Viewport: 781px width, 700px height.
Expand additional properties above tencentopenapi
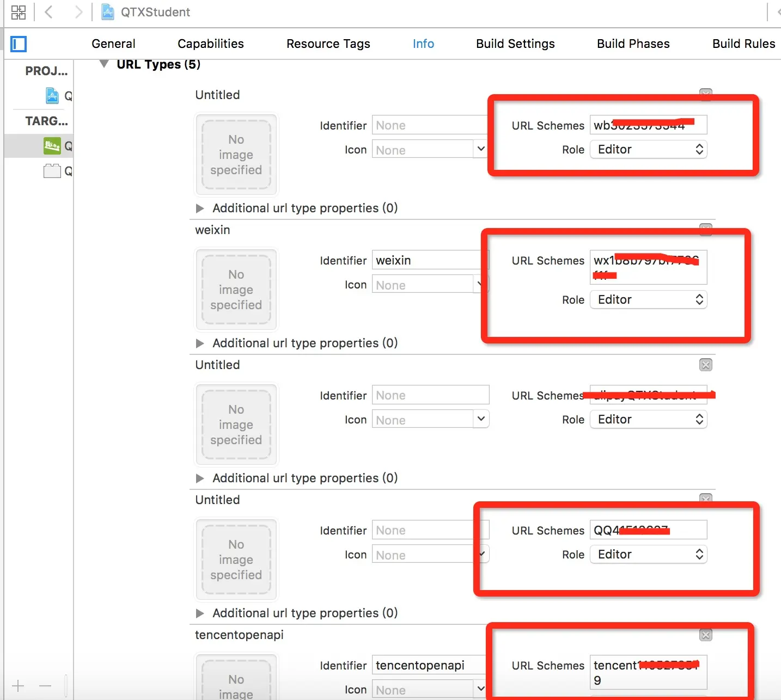[200, 613]
